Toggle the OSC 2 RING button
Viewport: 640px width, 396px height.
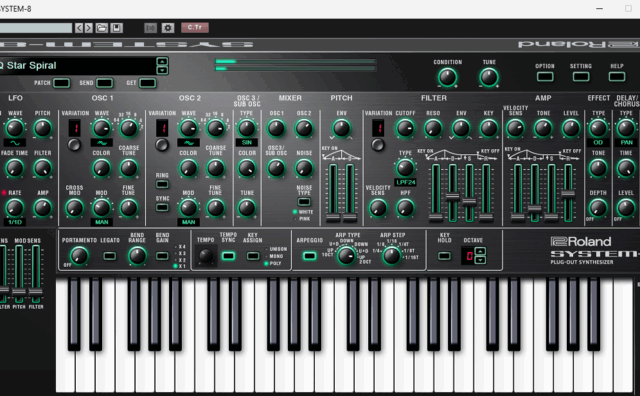click(x=162, y=184)
